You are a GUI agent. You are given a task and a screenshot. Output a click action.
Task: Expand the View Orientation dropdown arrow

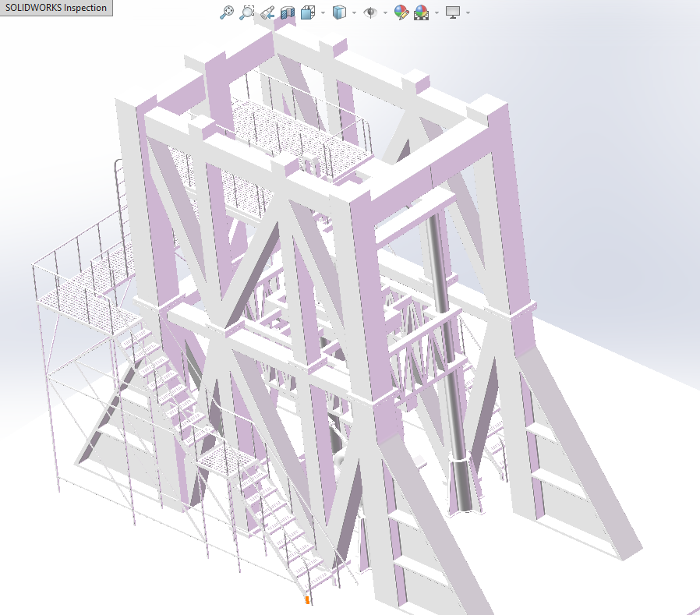tap(323, 12)
